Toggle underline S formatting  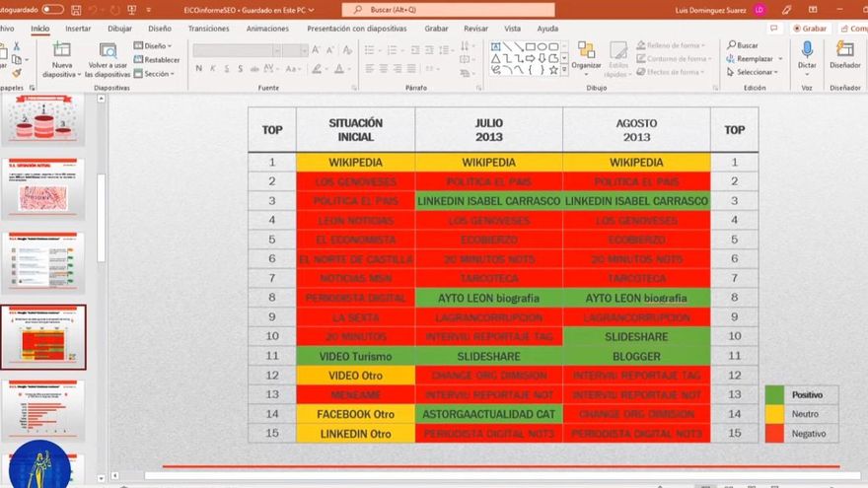(x=227, y=69)
